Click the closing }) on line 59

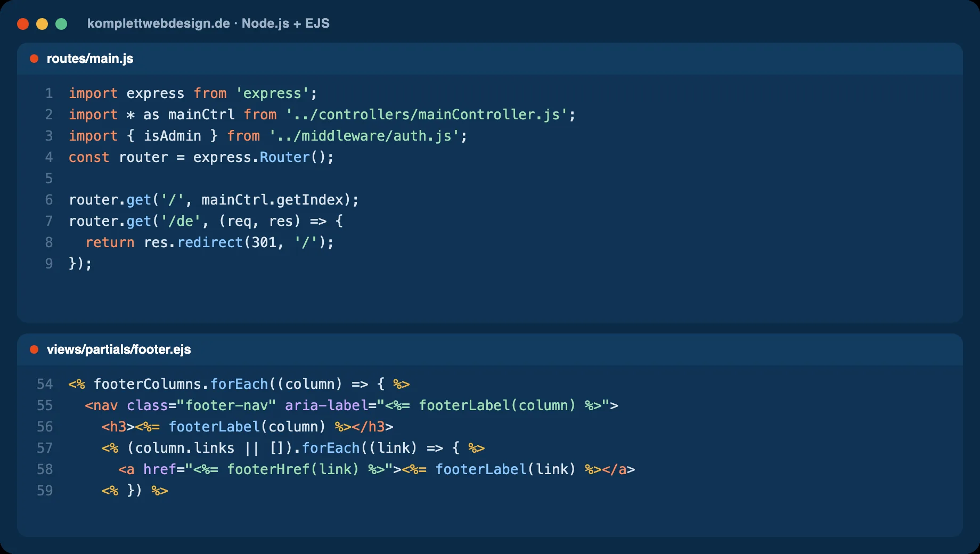[x=135, y=491]
